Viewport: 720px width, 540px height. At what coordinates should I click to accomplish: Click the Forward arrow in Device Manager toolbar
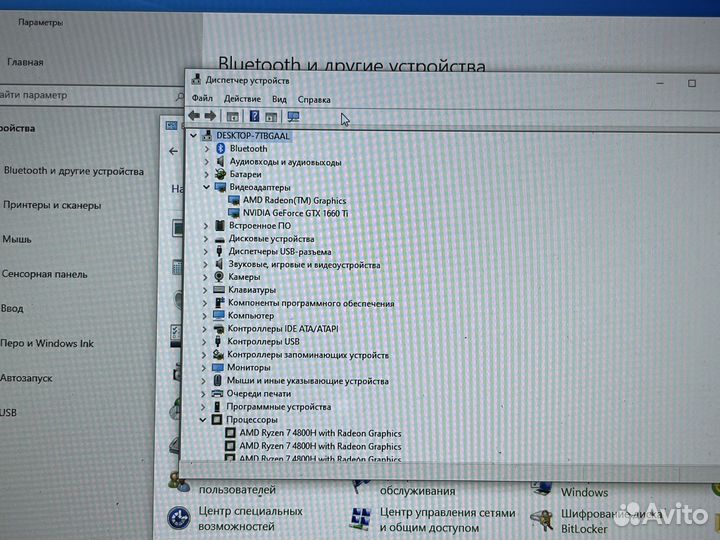pos(210,116)
